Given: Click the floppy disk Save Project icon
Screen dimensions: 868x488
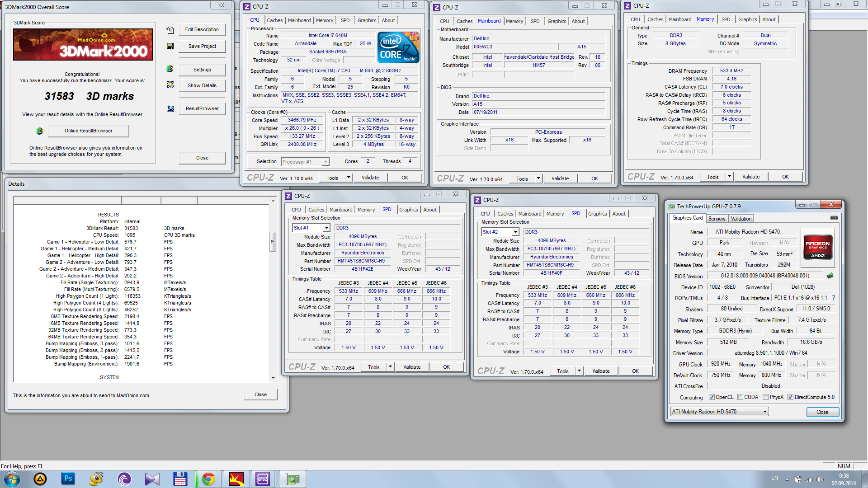Looking at the screenshot, I should point(170,46).
